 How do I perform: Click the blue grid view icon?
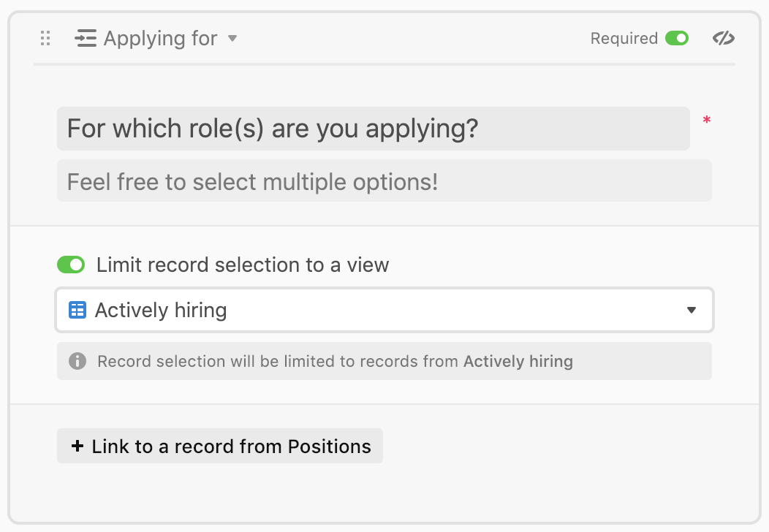click(x=77, y=310)
